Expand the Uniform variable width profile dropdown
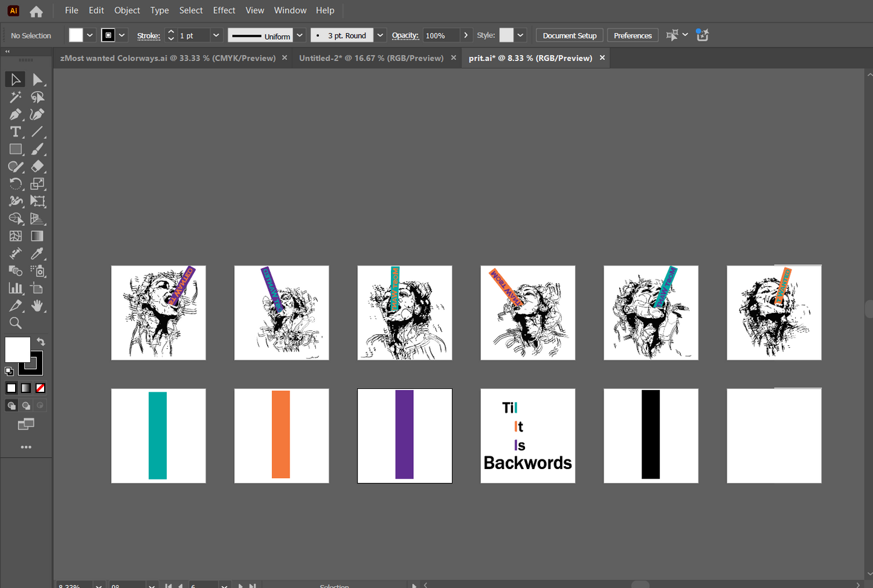 [300, 36]
